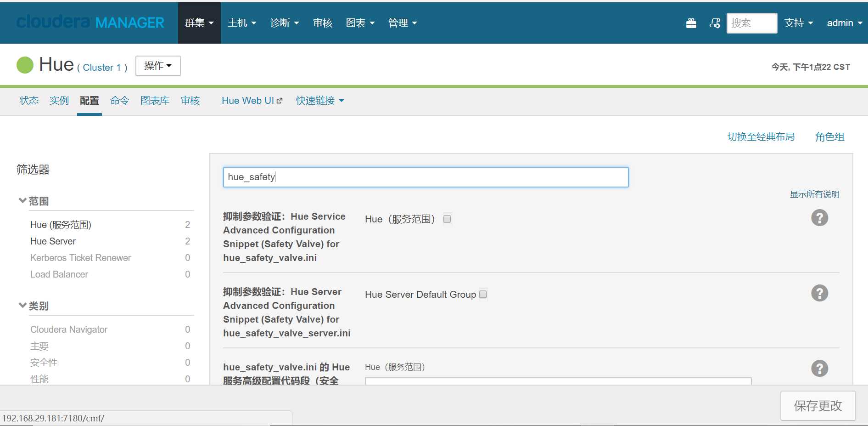
Task: Expand the 快速链接 dropdown
Action: click(320, 101)
